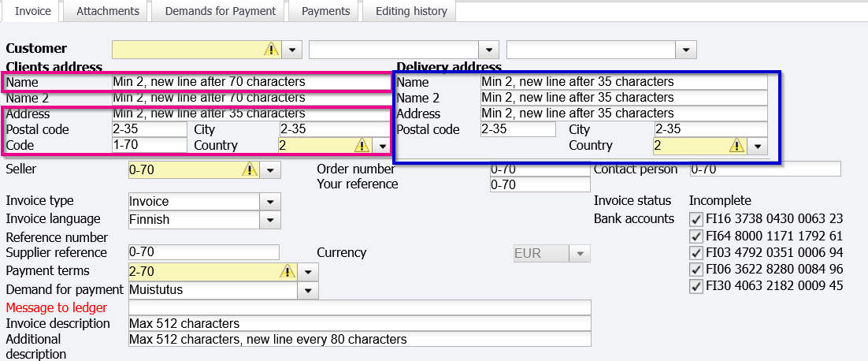The width and height of the screenshot is (868, 361).
Task: Expand the second Customer row dropdown
Action: [x=489, y=50]
